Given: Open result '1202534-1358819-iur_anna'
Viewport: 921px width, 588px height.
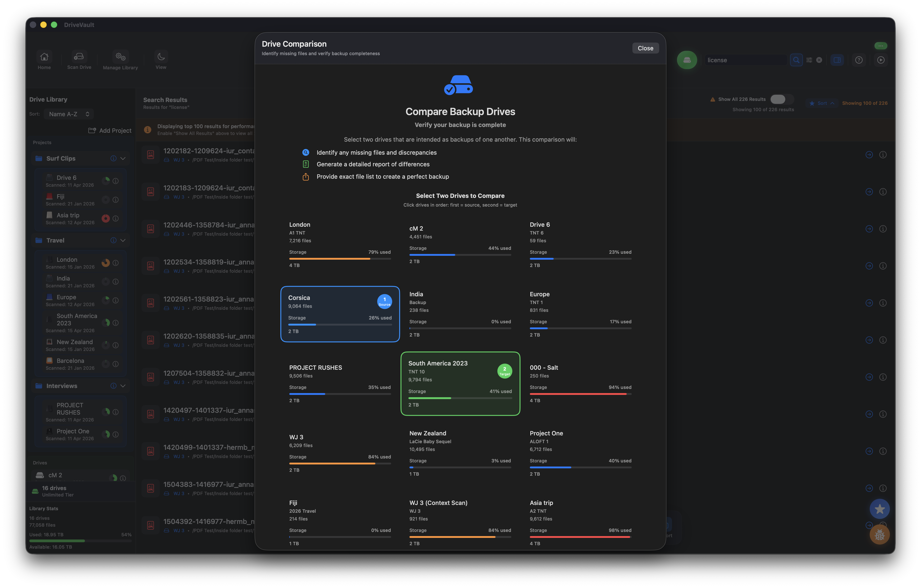Looking at the screenshot, I should click(x=209, y=262).
